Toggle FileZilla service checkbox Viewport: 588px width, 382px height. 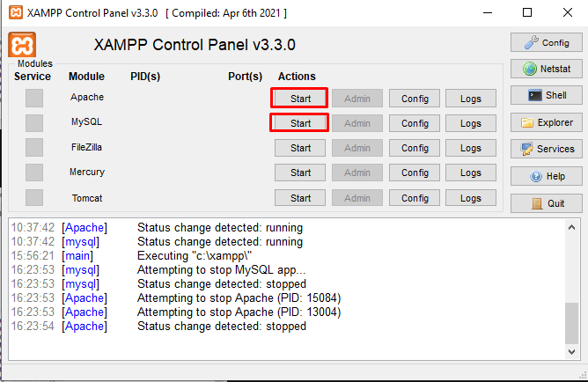[x=34, y=148]
